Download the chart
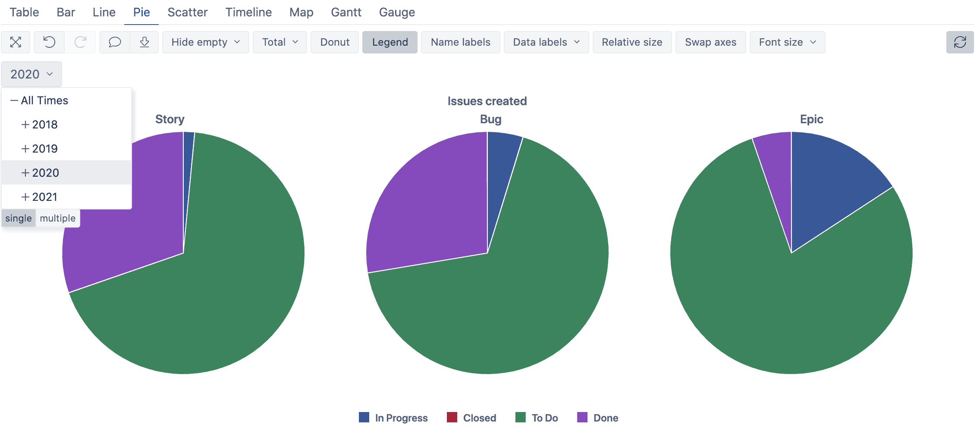 point(144,42)
